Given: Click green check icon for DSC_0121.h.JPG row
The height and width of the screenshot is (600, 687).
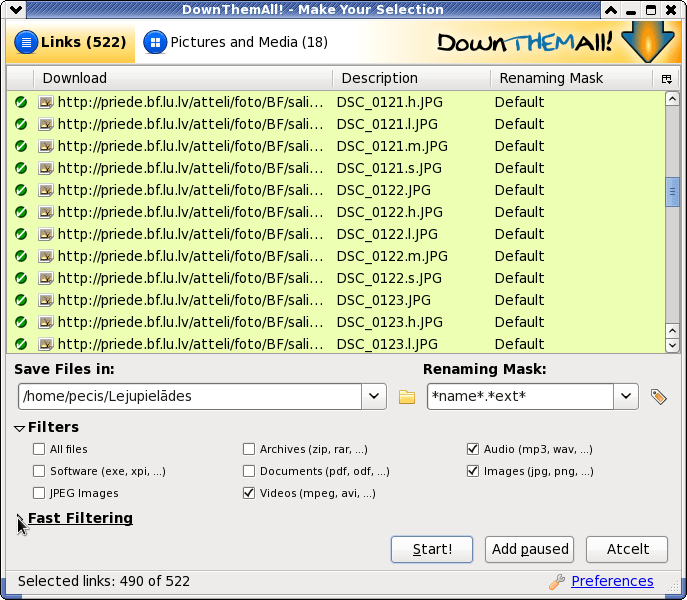Looking at the screenshot, I should click(21, 102).
